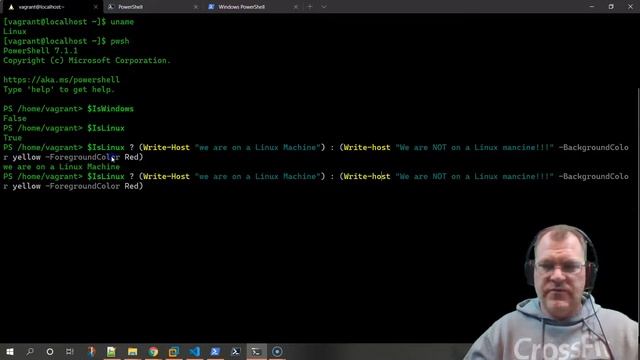Open Visual Studio Code from taskbar

pyautogui.click(x=195, y=351)
